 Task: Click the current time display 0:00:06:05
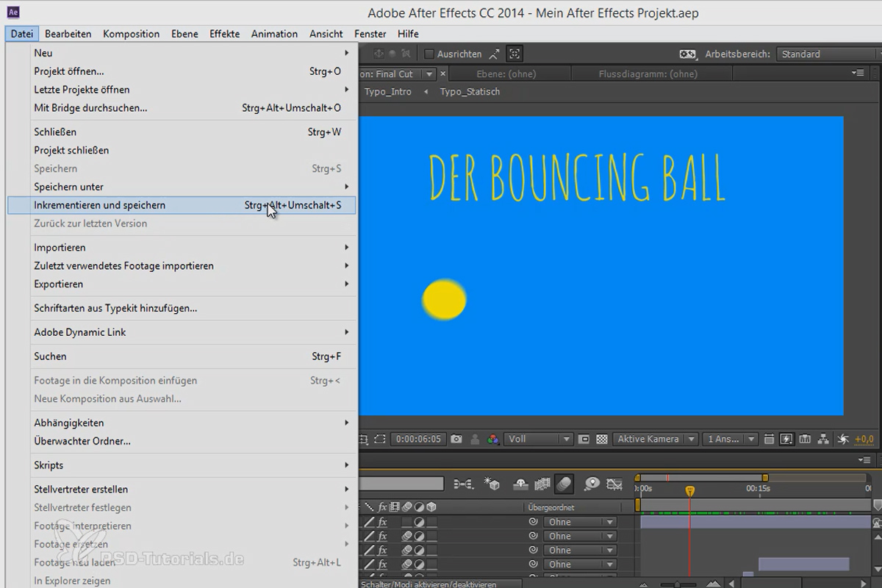[418, 439]
